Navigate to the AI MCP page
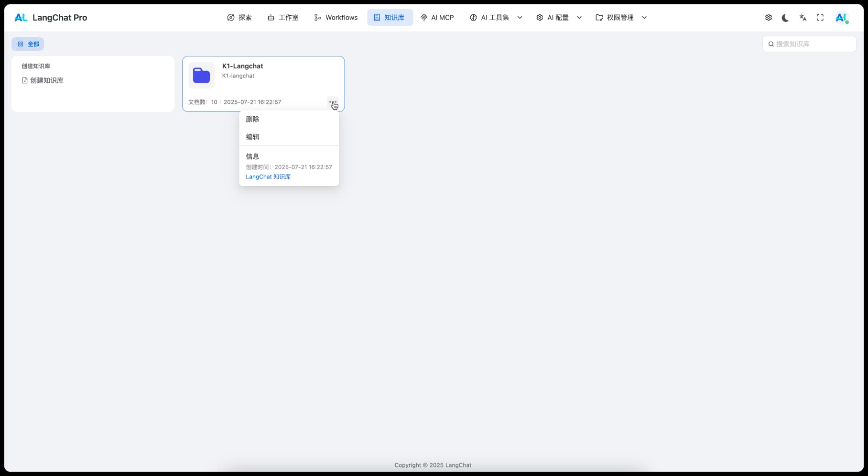 point(437,18)
